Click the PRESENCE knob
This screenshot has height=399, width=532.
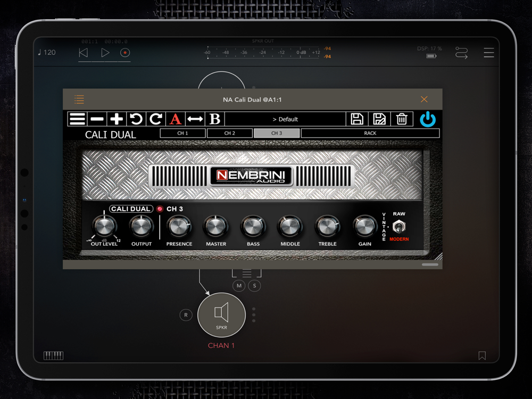coord(179,227)
